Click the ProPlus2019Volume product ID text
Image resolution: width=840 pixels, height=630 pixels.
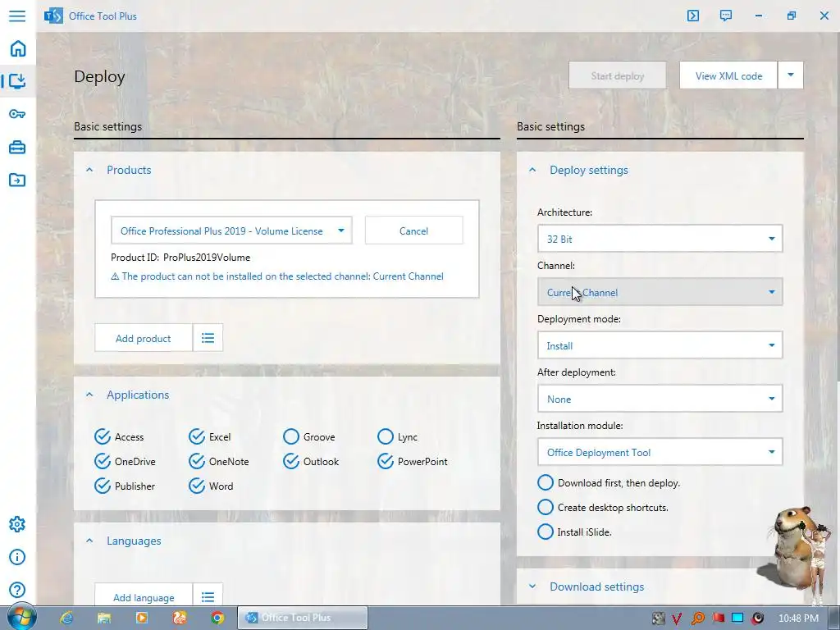click(207, 257)
